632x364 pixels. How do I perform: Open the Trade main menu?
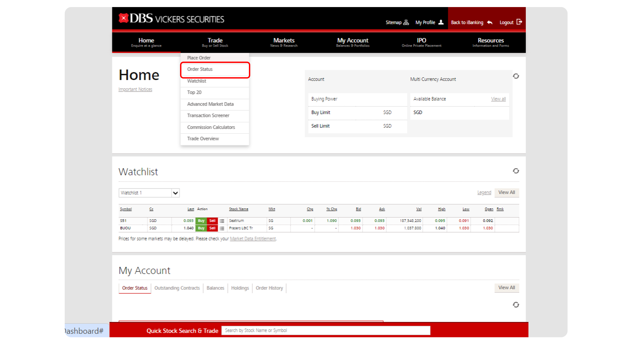tap(215, 42)
